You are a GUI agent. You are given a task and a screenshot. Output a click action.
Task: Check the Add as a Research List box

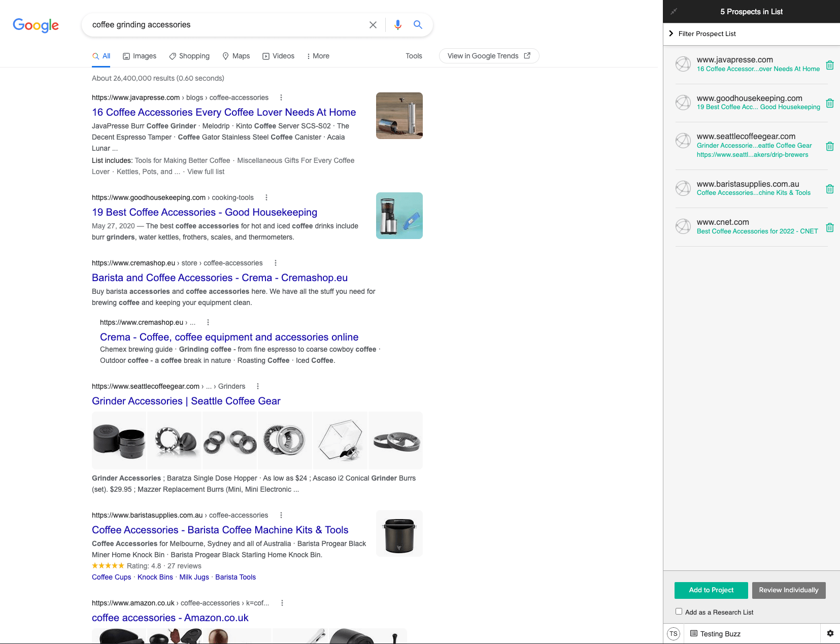pos(679,612)
